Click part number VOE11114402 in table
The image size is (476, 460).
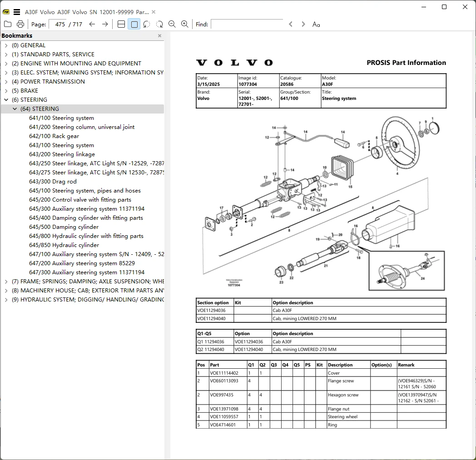coord(224,373)
